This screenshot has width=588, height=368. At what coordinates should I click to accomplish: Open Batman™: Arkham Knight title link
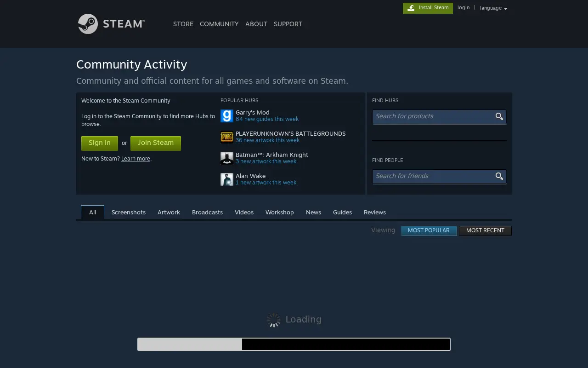point(272,155)
